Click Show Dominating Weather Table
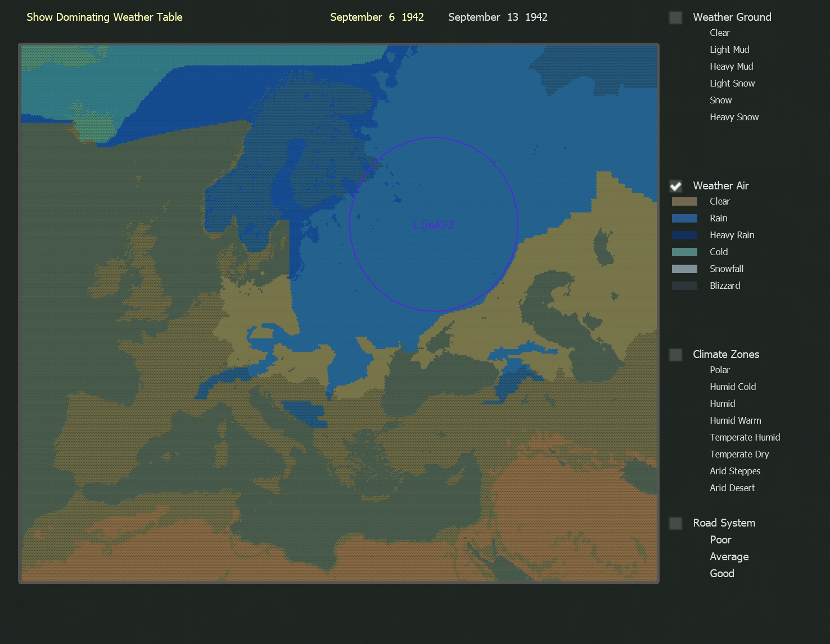 (x=105, y=17)
